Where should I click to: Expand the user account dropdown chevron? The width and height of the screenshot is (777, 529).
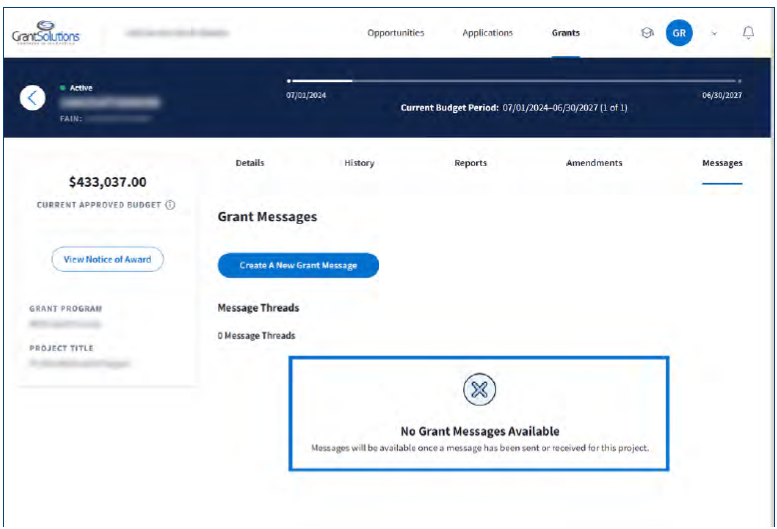coord(714,33)
